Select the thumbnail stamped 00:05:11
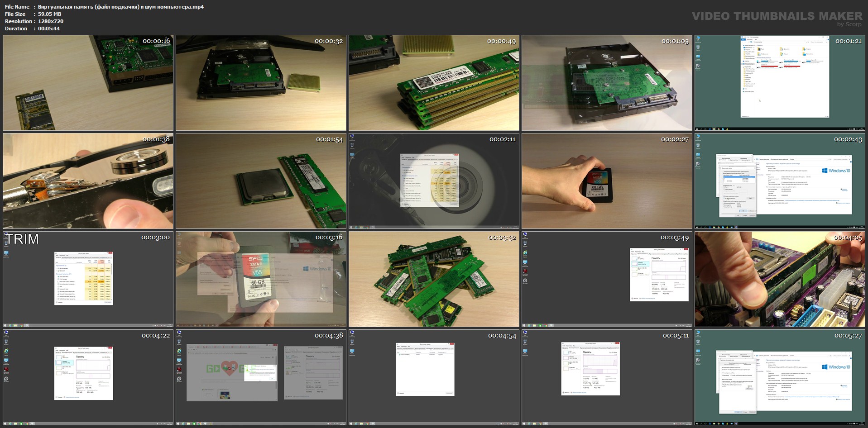The width and height of the screenshot is (868, 428). point(607,377)
